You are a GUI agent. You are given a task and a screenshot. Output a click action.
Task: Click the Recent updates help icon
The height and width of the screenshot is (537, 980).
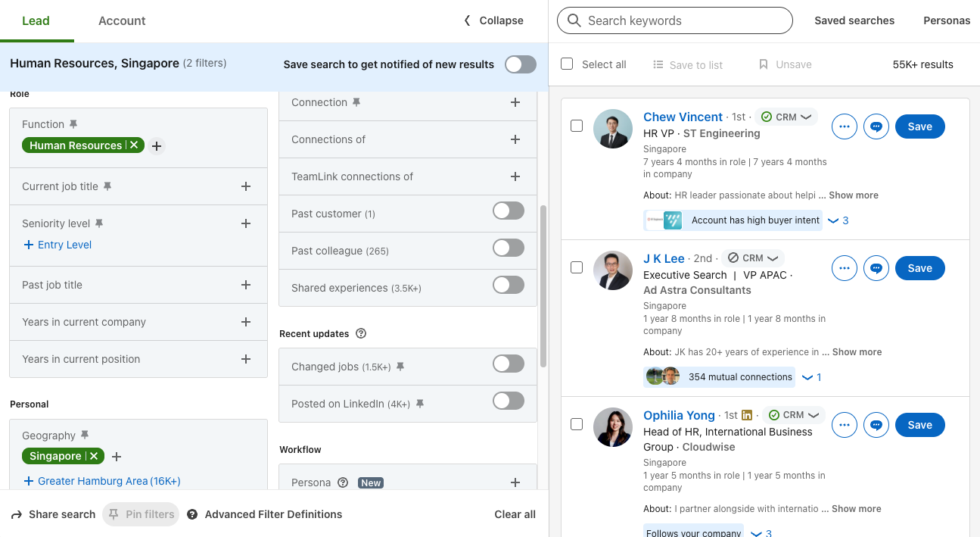click(361, 333)
